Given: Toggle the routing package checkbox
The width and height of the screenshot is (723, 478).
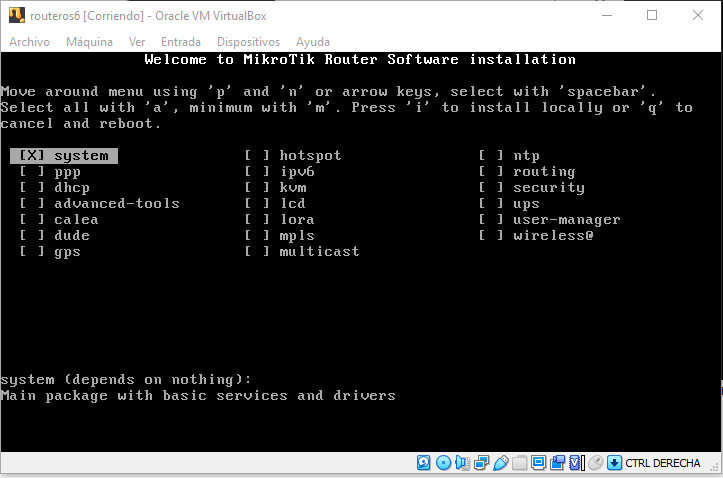Looking at the screenshot, I should [491, 172].
